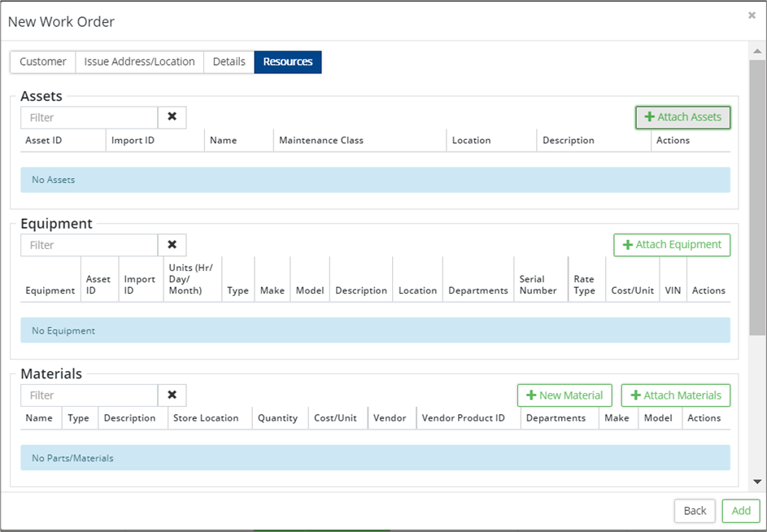Open the Issue Address/Location tab
767x532 pixels.
click(x=139, y=62)
